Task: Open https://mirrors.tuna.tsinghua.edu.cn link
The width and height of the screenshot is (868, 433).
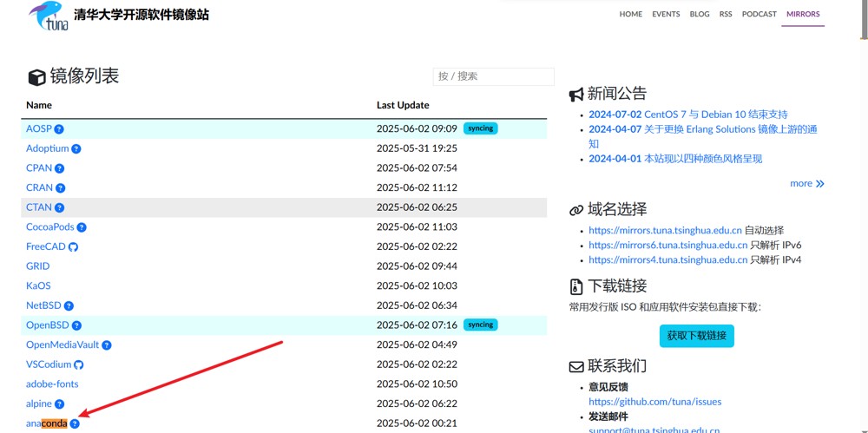Action: [665, 230]
